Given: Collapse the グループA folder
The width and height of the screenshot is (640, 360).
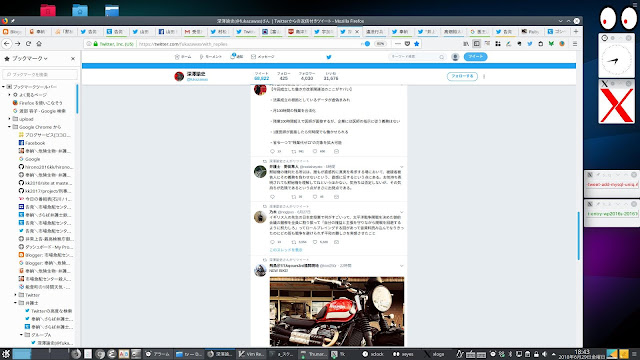Looking at the screenshot, I should pos(21,335).
